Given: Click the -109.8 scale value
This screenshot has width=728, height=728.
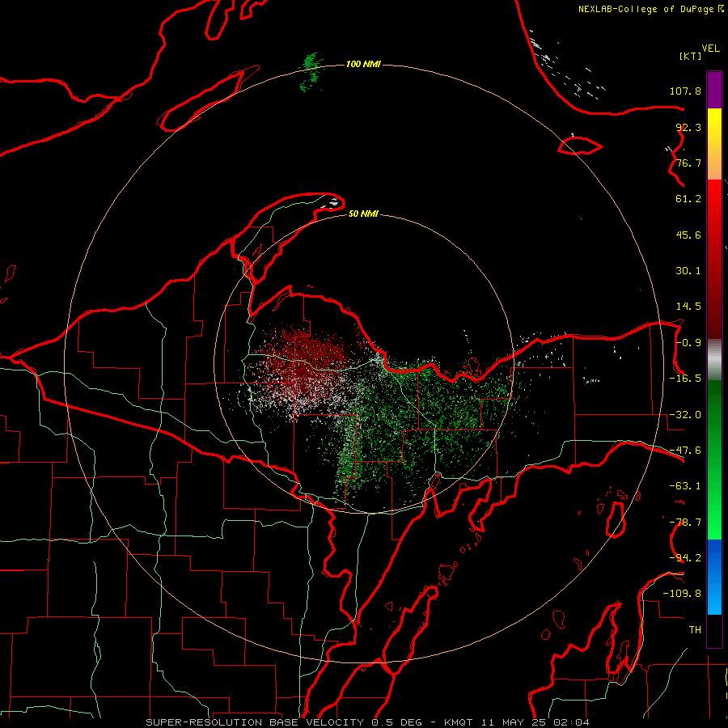Looking at the screenshot, I should click(682, 594).
